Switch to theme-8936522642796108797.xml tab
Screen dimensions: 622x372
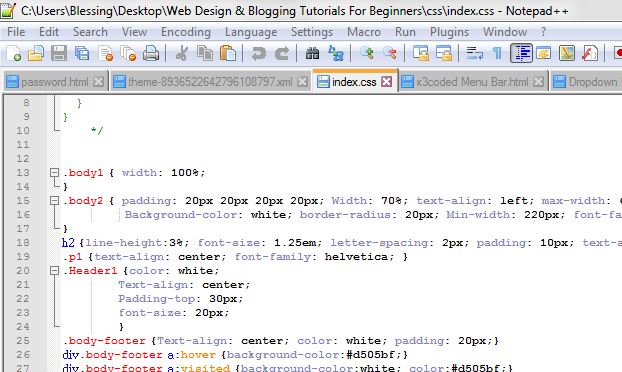tap(210, 82)
